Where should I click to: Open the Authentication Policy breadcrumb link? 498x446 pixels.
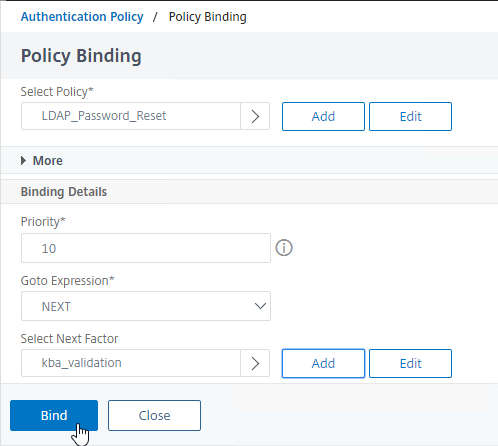tap(82, 17)
